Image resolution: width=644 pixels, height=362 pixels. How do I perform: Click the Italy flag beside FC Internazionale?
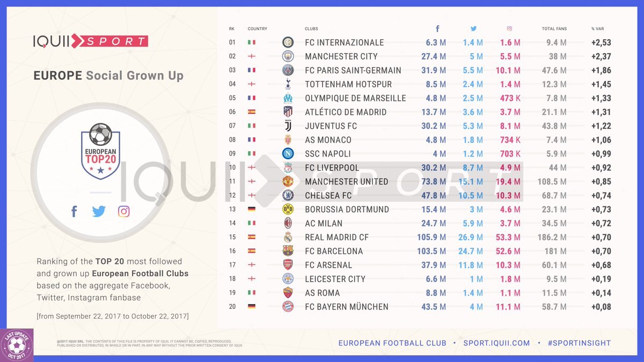coord(252,42)
